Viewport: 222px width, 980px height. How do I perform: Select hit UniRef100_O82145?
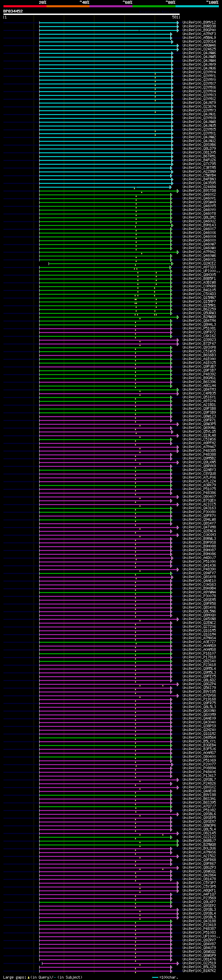(199, 833)
